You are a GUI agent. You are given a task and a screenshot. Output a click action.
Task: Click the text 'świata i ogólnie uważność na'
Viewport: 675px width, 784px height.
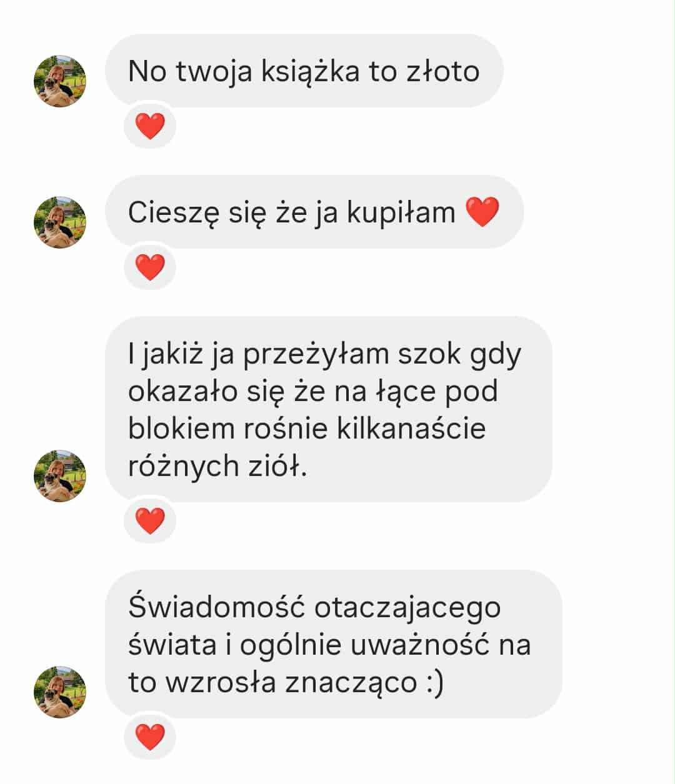pyautogui.click(x=329, y=645)
